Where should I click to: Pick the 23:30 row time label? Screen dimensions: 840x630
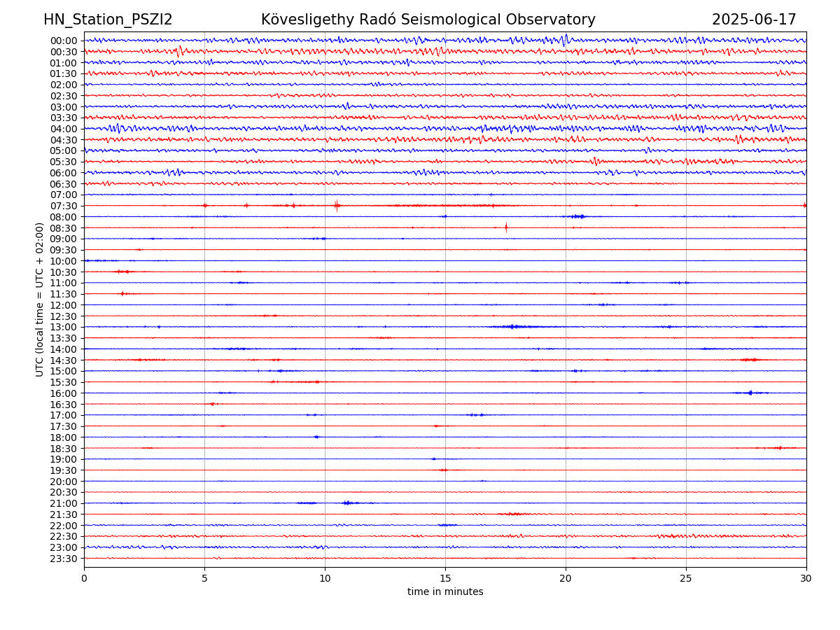[x=64, y=559]
